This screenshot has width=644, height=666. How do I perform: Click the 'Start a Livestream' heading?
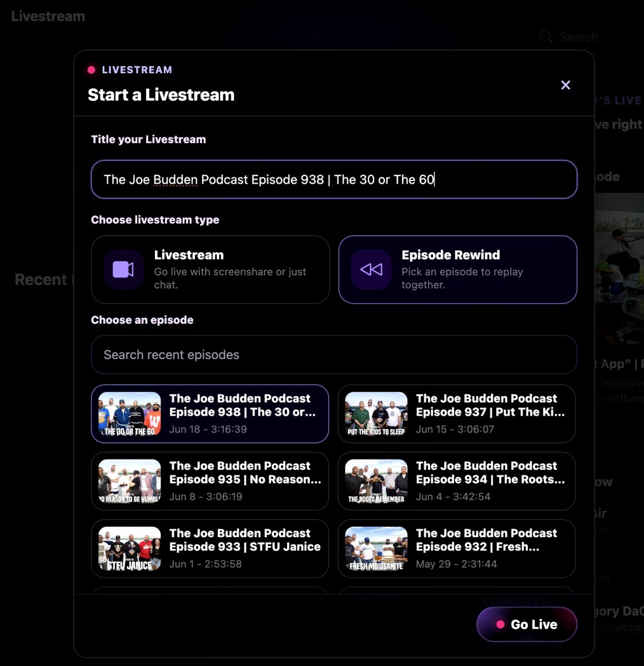click(161, 95)
